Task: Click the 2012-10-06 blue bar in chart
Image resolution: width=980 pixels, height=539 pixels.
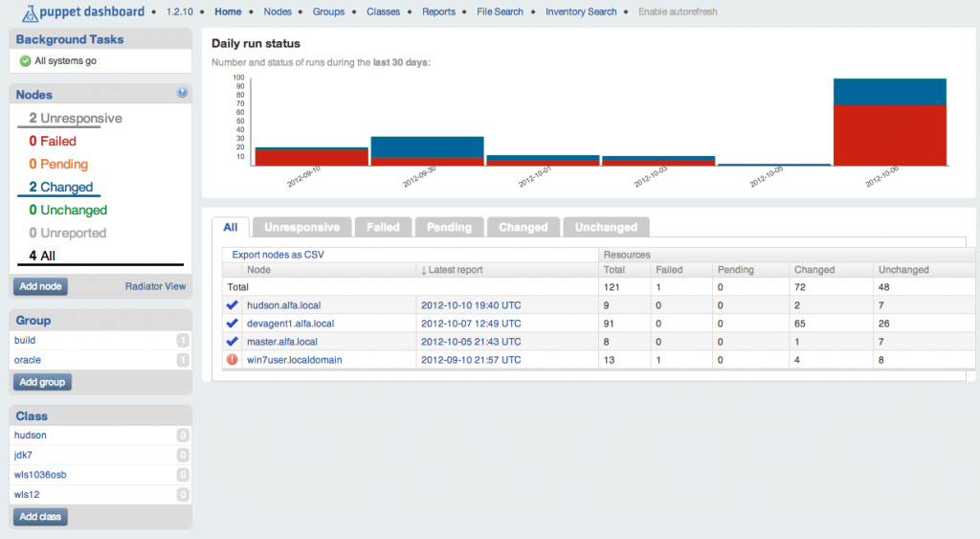Action: [x=889, y=91]
